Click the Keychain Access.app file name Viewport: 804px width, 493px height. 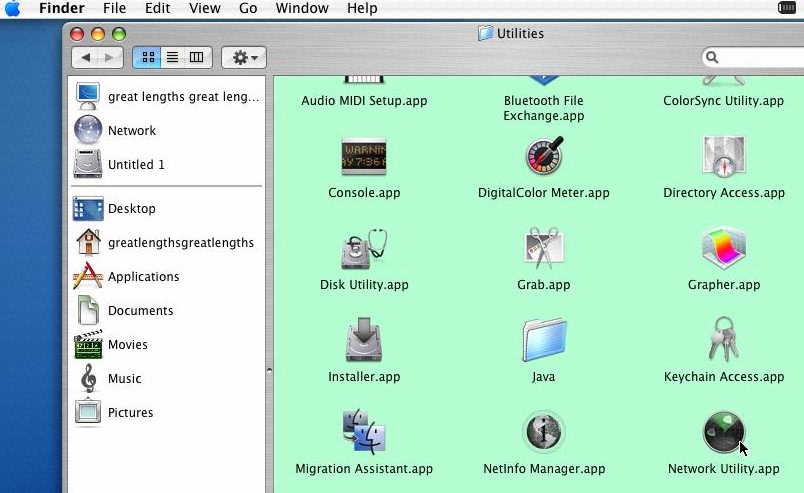point(723,377)
